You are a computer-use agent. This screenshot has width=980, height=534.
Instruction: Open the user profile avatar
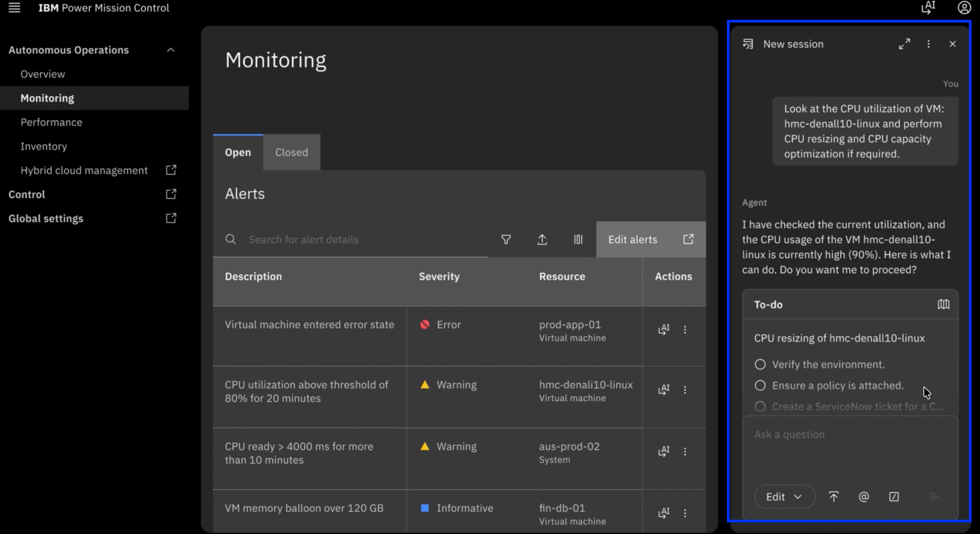(964, 8)
